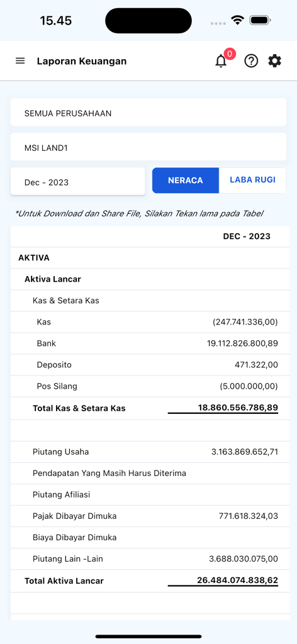Select the Piutang Afiliasi row

[x=150, y=494]
